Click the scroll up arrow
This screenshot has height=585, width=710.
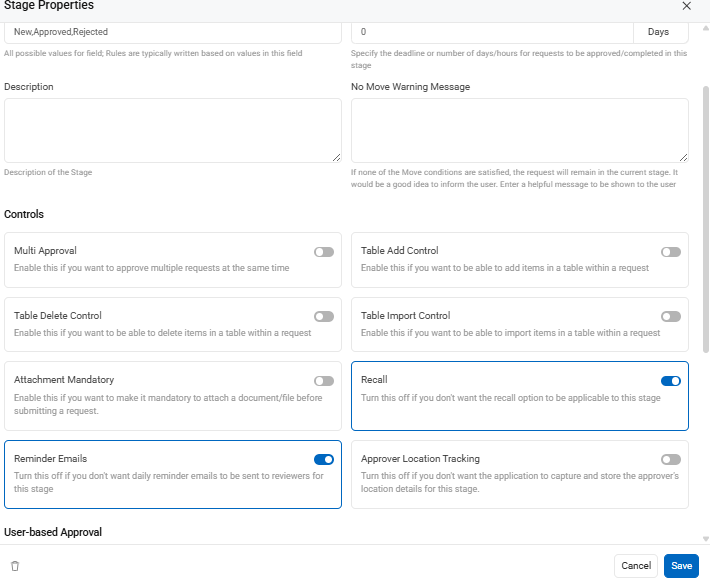pos(705,28)
